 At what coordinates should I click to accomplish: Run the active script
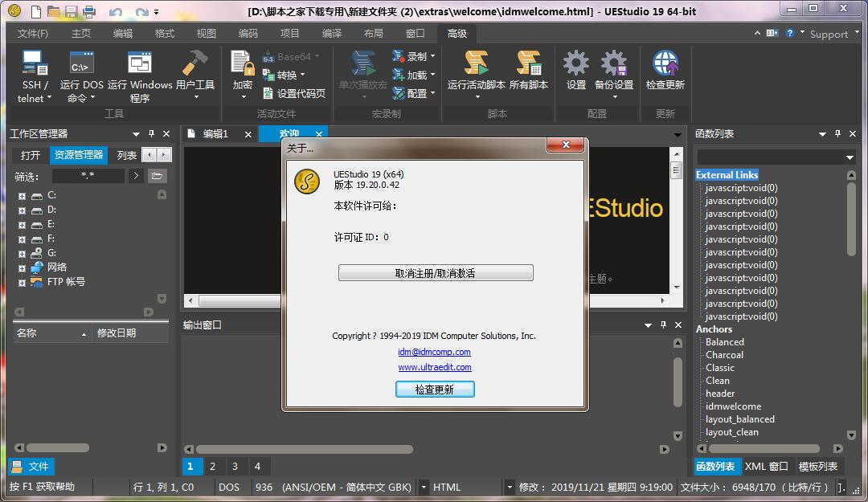(x=476, y=75)
